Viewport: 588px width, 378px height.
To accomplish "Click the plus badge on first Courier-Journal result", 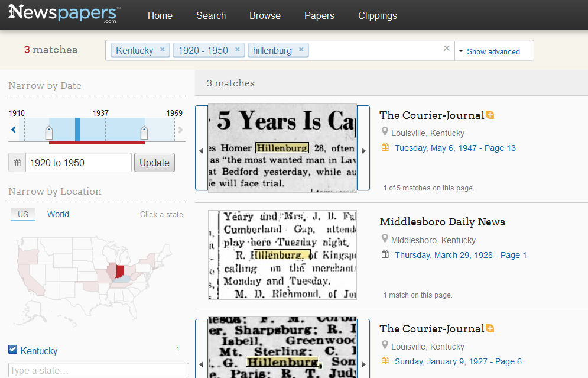I will point(490,115).
